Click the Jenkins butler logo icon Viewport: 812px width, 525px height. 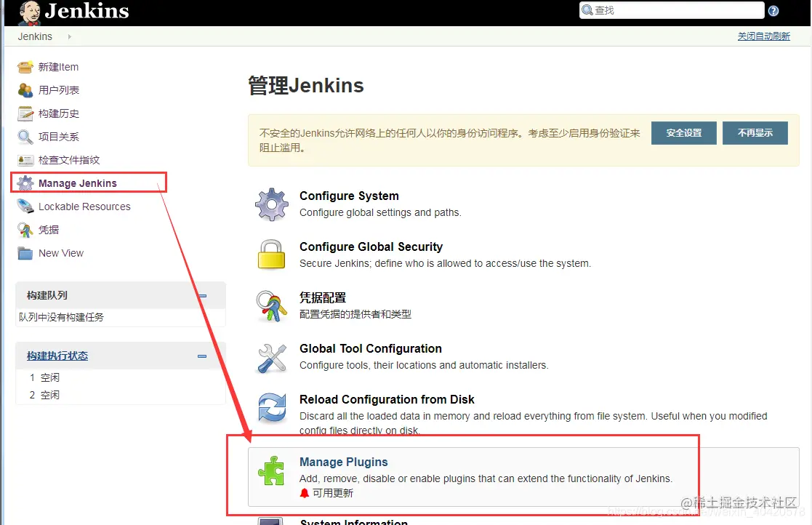pos(30,12)
